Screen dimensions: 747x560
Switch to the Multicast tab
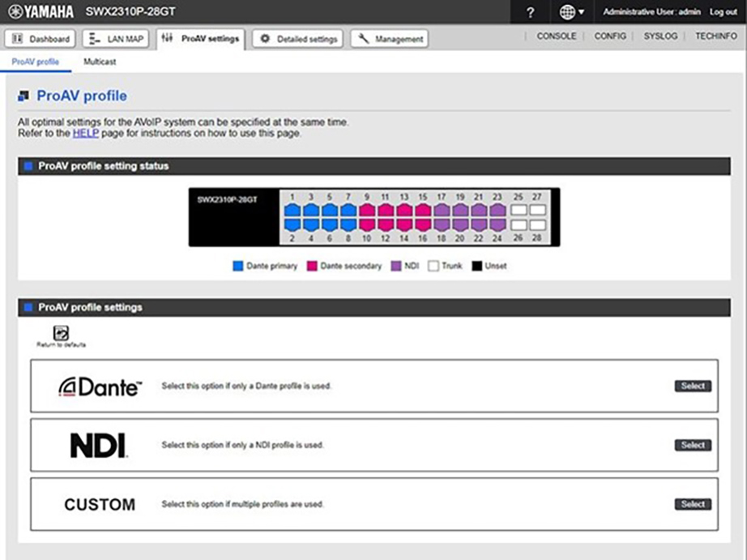(x=100, y=62)
